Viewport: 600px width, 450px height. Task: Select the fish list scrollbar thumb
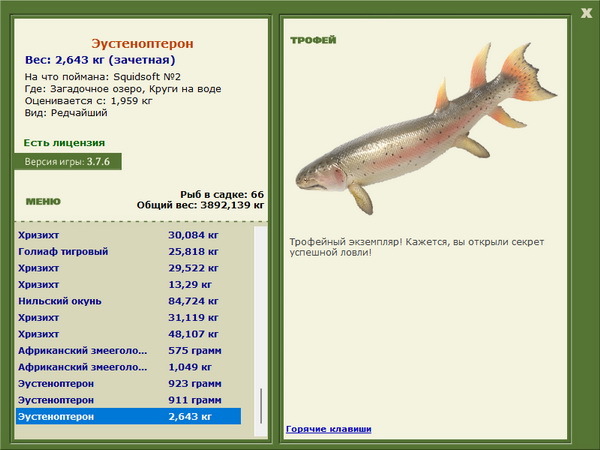261,406
